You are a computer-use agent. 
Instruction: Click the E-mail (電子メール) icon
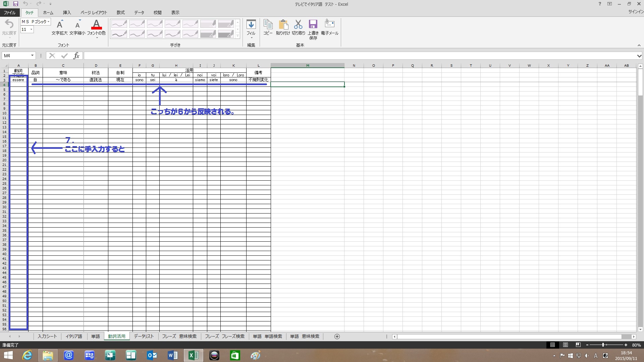pos(329,24)
